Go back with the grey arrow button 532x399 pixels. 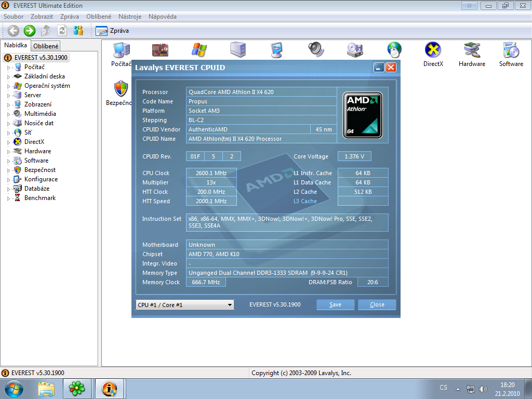pyautogui.click(x=13, y=31)
